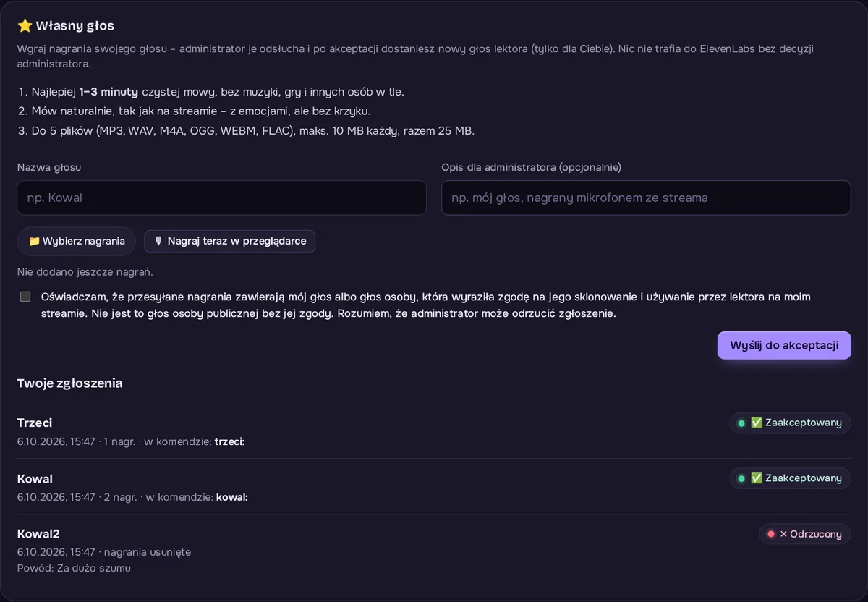Click green status dot on Trzeci entry
This screenshot has width=868, height=602.
point(741,423)
